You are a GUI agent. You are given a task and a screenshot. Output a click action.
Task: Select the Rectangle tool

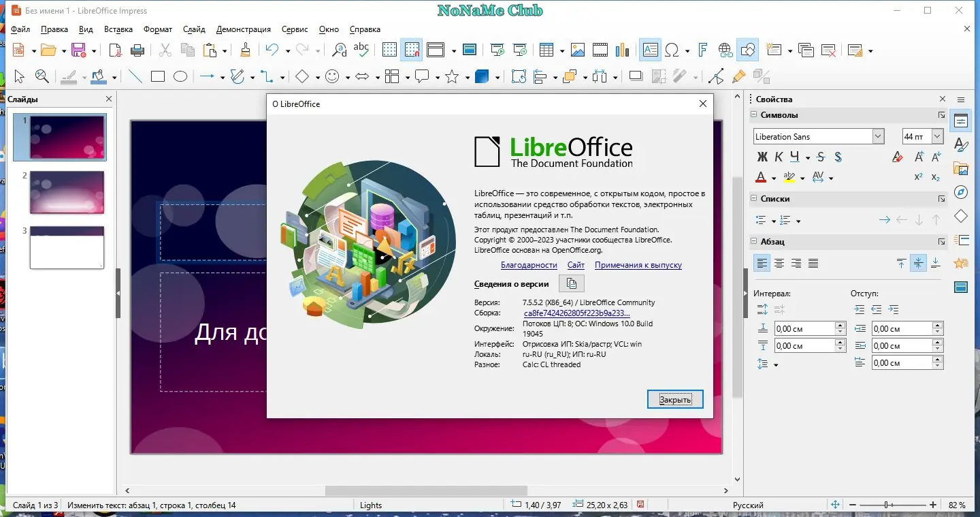click(x=158, y=77)
